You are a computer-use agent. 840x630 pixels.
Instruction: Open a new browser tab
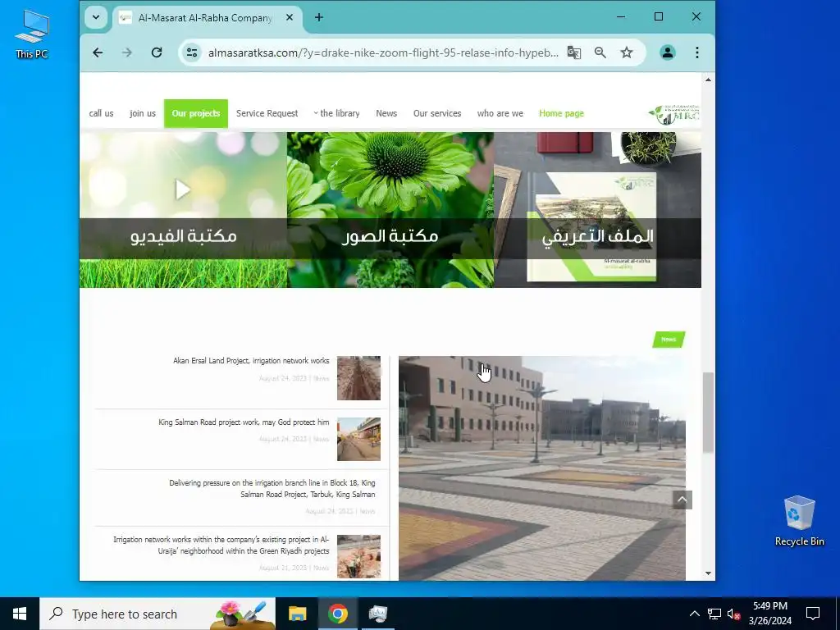click(319, 17)
